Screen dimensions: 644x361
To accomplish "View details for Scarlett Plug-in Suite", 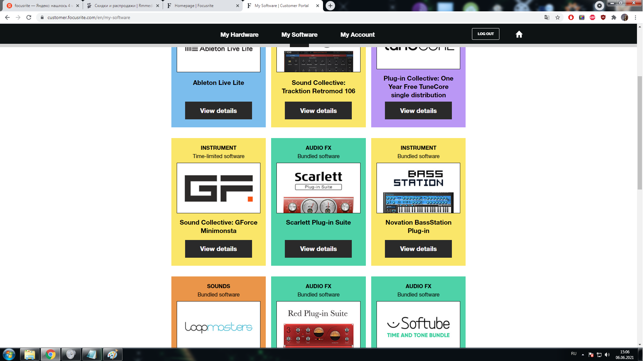I will 319,249.
